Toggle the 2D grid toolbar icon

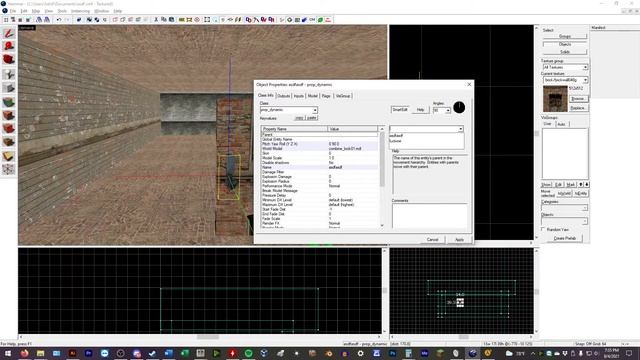[x=6, y=20]
